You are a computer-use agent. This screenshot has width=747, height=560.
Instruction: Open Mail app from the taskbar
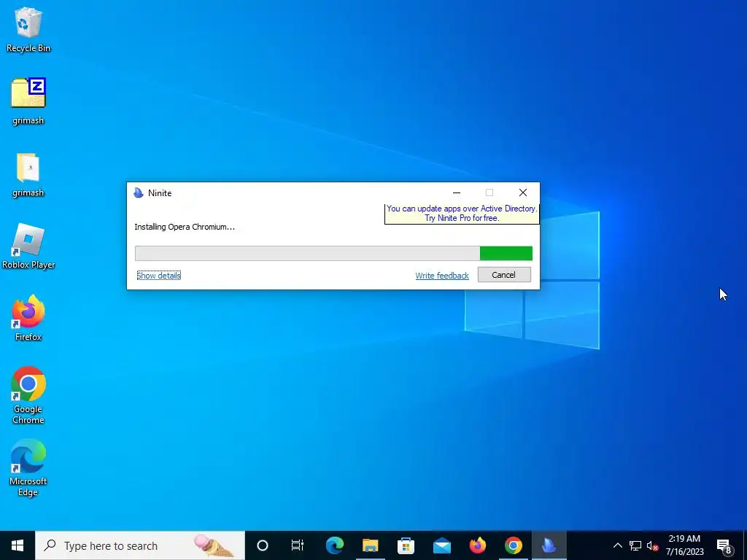coord(442,545)
